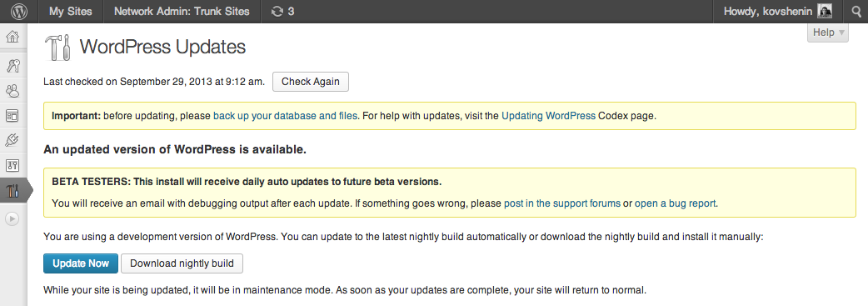Screen dimensions: 868x306
Task: Click the Last checked on September 29 text
Action: tap(154, 82)
